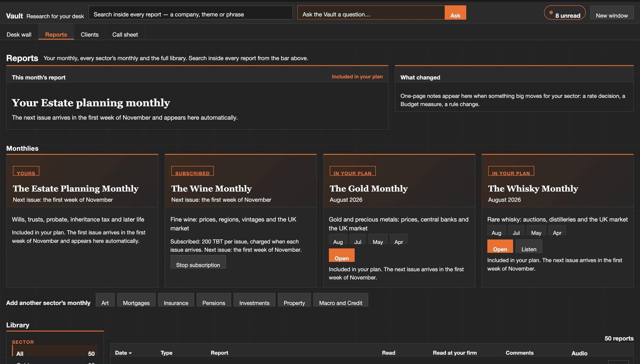Click the Report column header
Image resolution: width=640 pixels, height=364 pixels.
point(219,353)
